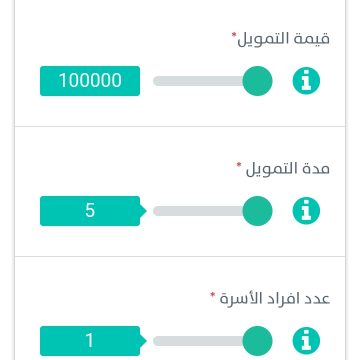This screenshot has width=360, height=360.
Task: Click the مدة التمويل label text
Action: coord(288,169)
